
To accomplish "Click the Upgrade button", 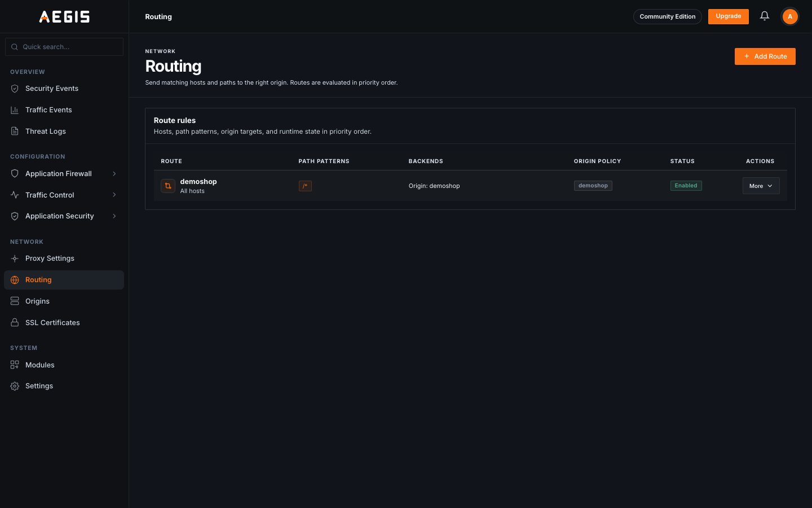I will tap(729, 16).
